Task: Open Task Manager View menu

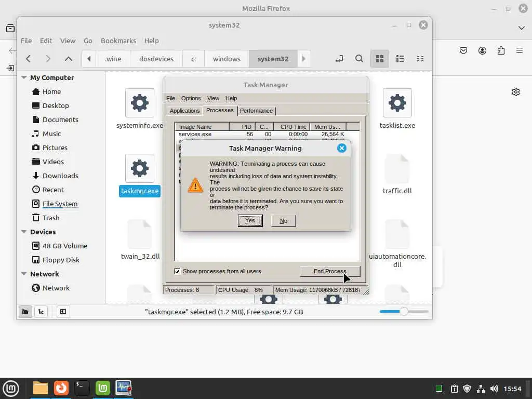Action: (x=213, y=98)
